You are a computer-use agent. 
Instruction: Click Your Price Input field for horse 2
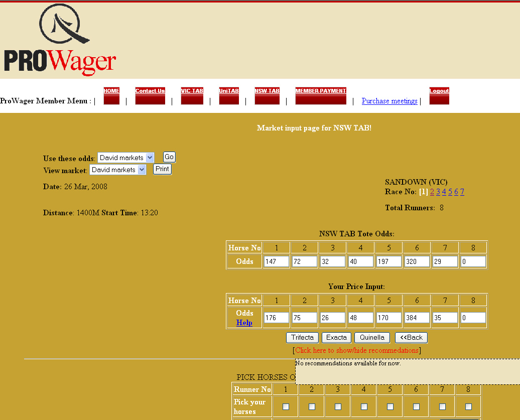pyautogui.click(x=305, y=318)
